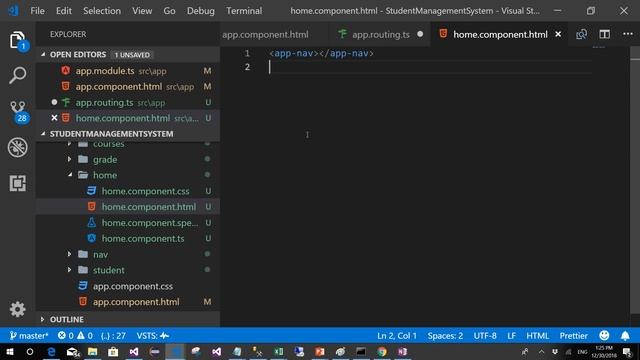Split the editor to the right

(604, 34)
